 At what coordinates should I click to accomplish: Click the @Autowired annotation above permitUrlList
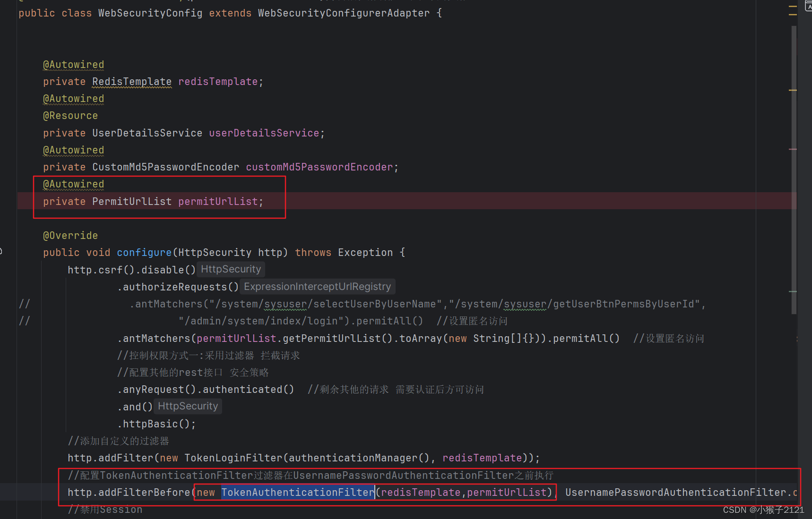73,184
